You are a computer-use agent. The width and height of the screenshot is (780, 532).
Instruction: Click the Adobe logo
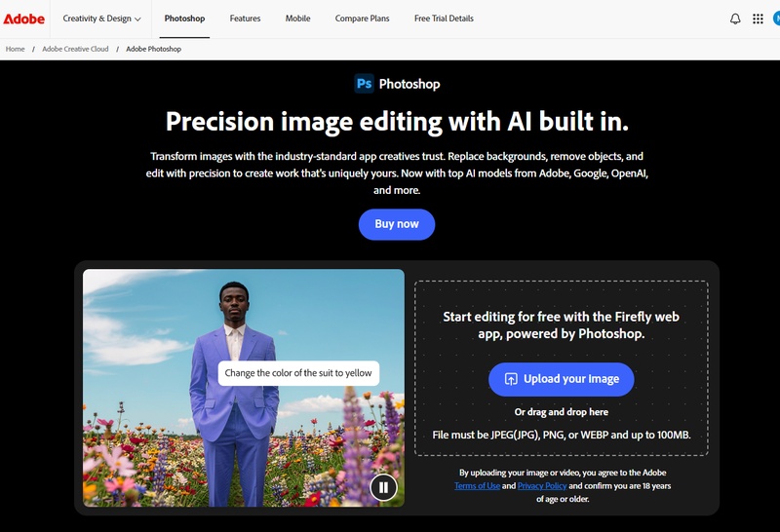[x=23, y=19]
